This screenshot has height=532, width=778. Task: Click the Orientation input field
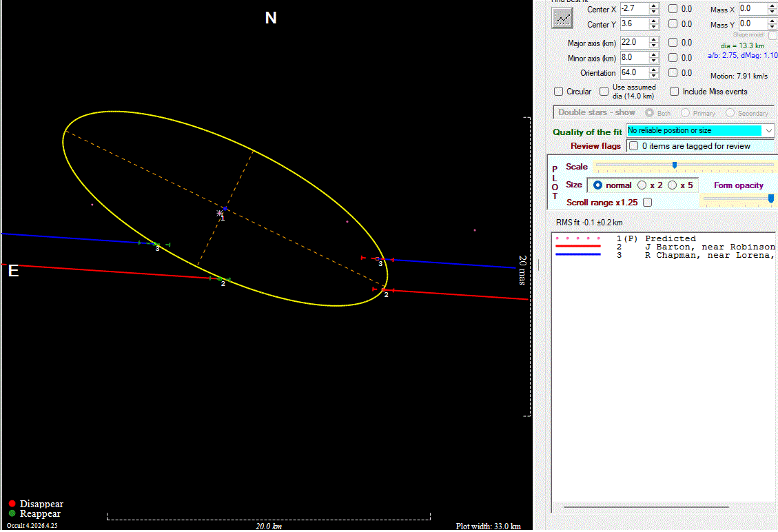coord(635,72)
